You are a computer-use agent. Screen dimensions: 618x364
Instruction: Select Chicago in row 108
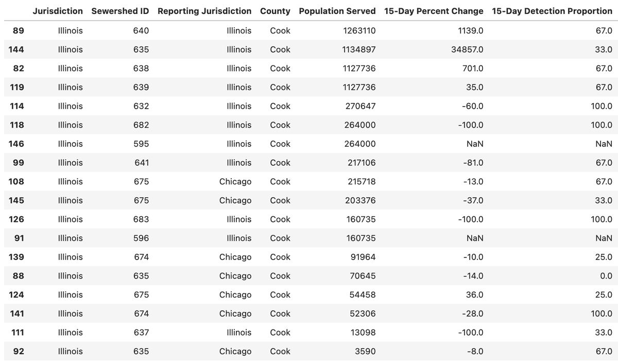click(x=235, y=181)
